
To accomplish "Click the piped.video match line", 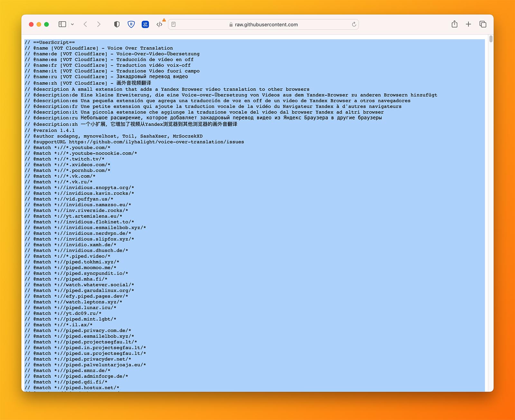I will click(x=68, y=256).
